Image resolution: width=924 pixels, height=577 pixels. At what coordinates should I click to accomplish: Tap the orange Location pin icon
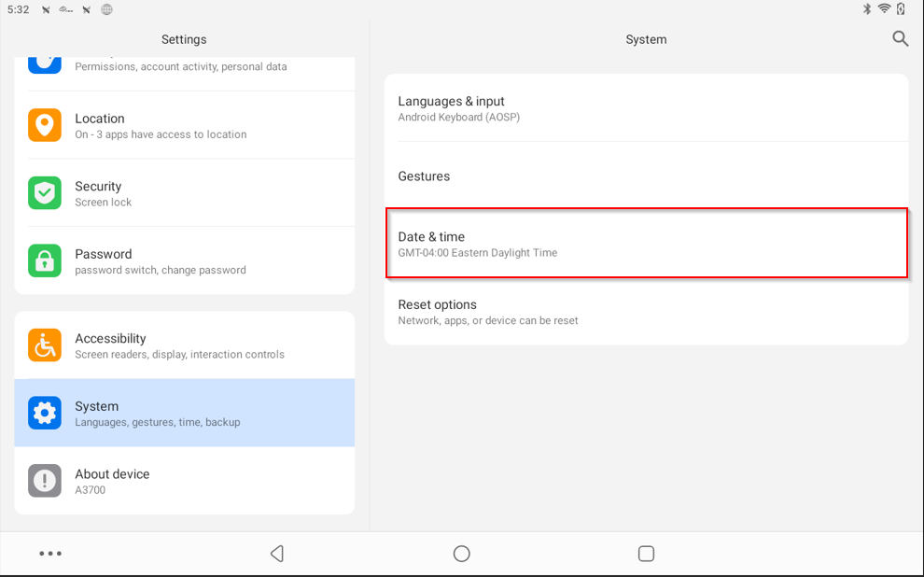pyautogui.click(x=45, y=125)
